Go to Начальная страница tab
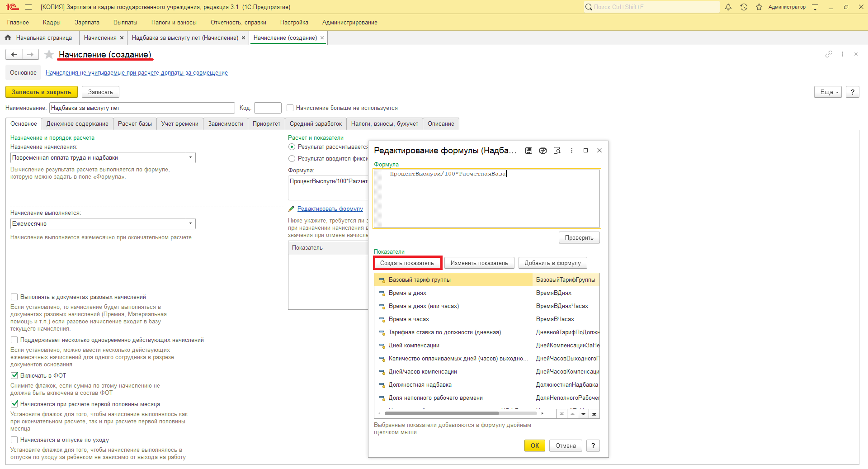868x469 pixels. pos(39,38)
